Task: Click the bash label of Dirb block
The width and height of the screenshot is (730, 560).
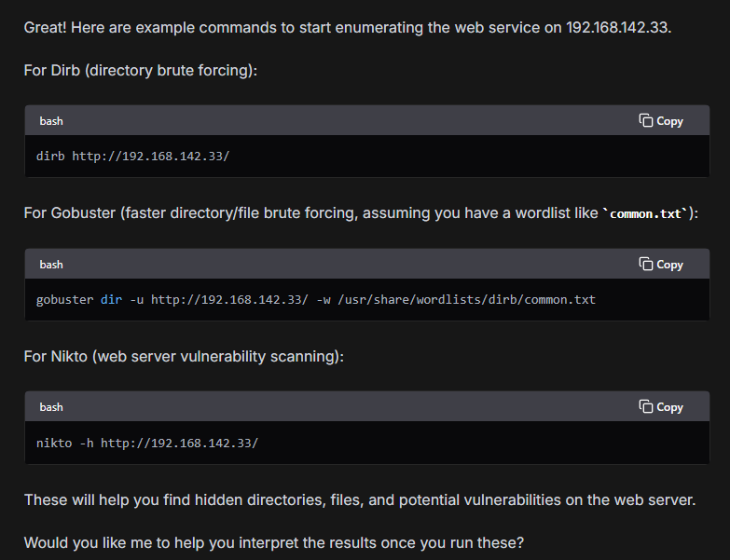Action: (51, 121)
